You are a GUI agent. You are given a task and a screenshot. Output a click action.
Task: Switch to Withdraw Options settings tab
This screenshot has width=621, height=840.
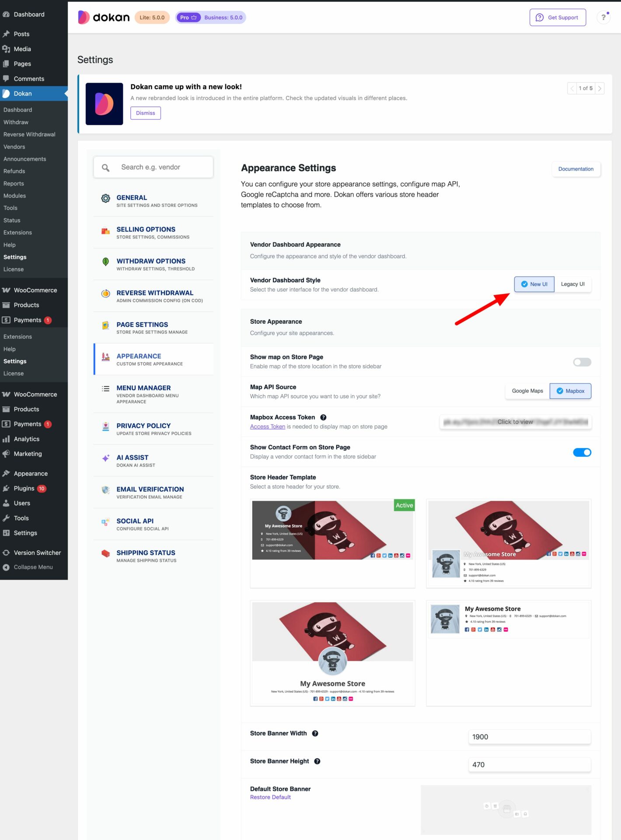[154, 264]
